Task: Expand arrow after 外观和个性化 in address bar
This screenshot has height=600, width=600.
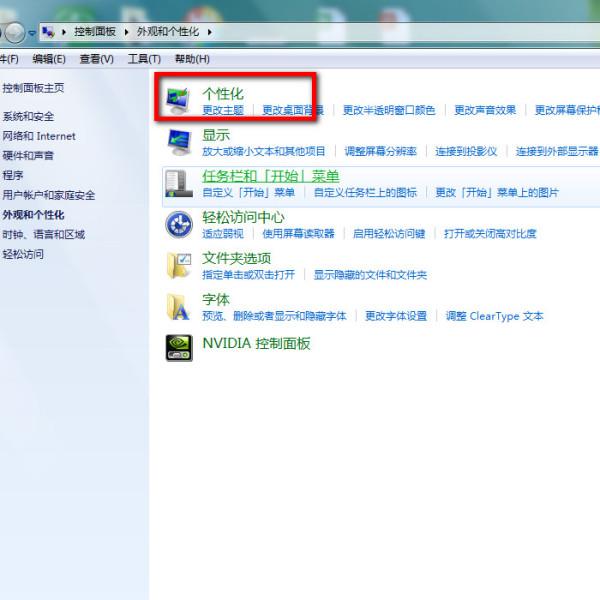Action: pos(209,32)
